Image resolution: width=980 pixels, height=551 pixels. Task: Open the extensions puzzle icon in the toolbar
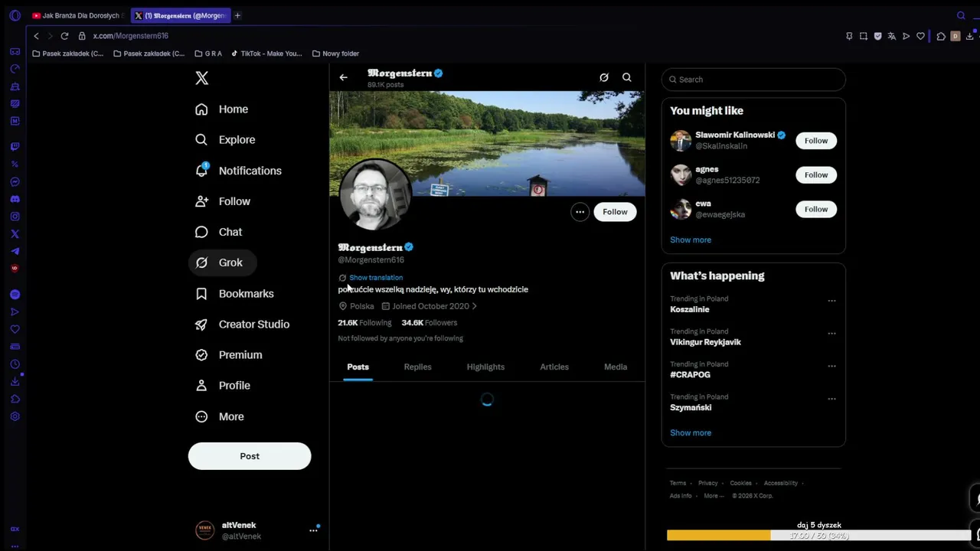[x=941, y=36]
